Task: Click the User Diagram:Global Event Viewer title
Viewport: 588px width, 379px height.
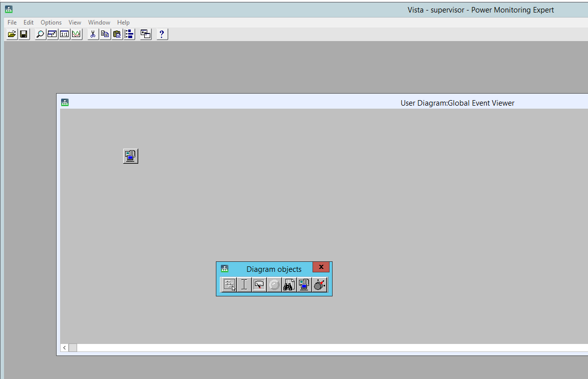Action: tap(457, 103)
